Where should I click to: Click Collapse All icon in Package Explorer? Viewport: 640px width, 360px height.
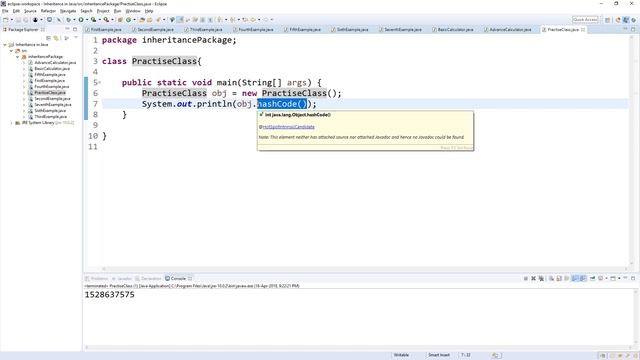pyautogui.click(x=48, y=38)
